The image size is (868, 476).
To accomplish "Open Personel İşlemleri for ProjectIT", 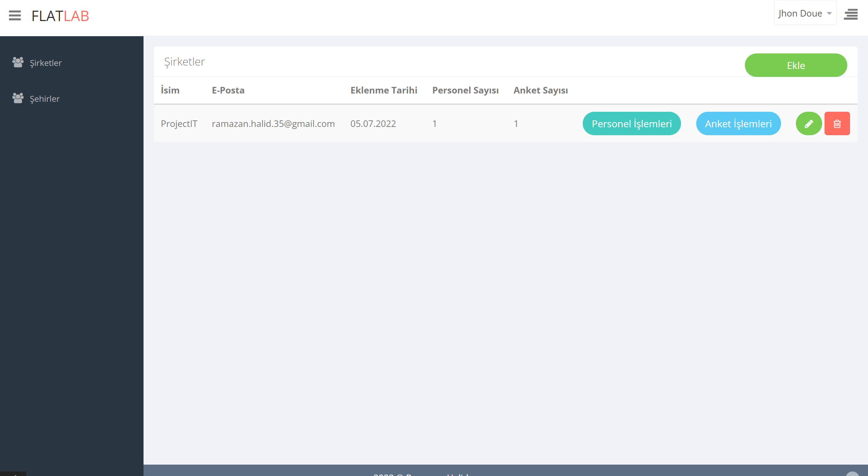I will point(631,123).
